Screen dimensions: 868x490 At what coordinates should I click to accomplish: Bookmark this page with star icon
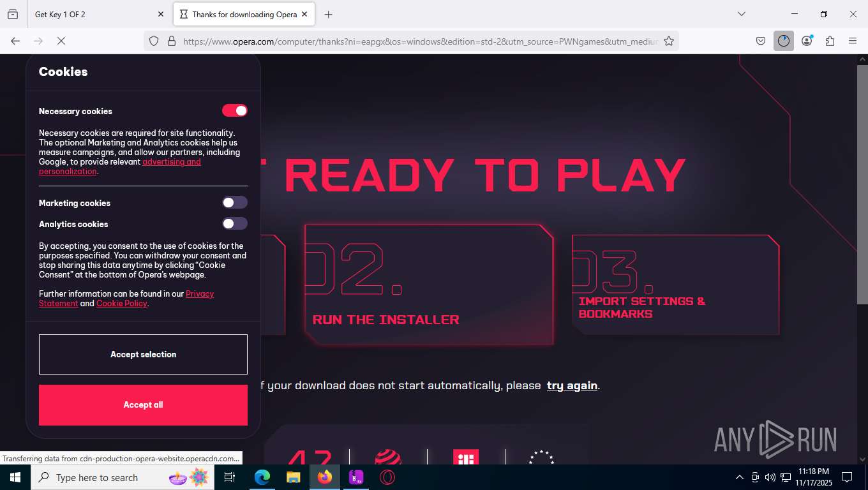669,41
